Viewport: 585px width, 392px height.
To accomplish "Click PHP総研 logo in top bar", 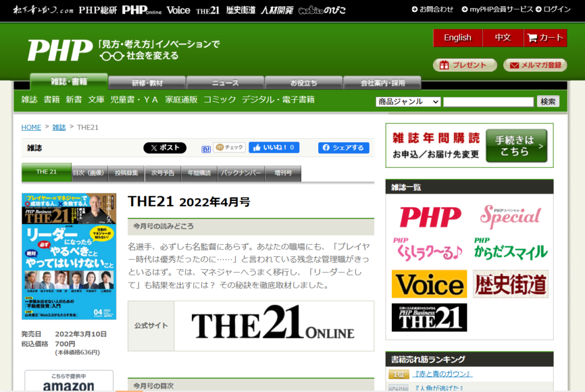I will pyautogui.click(x=98, y=10).
